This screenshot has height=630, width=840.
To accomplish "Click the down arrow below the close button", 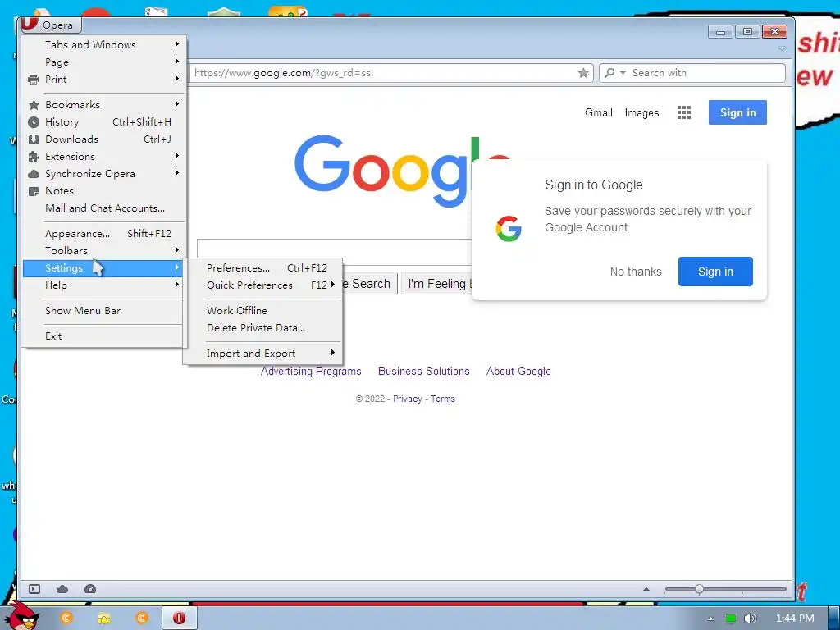I will tap(782, 48).
